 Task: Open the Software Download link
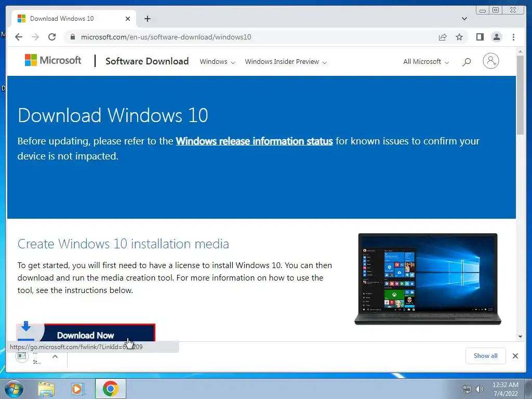point(147,61)
